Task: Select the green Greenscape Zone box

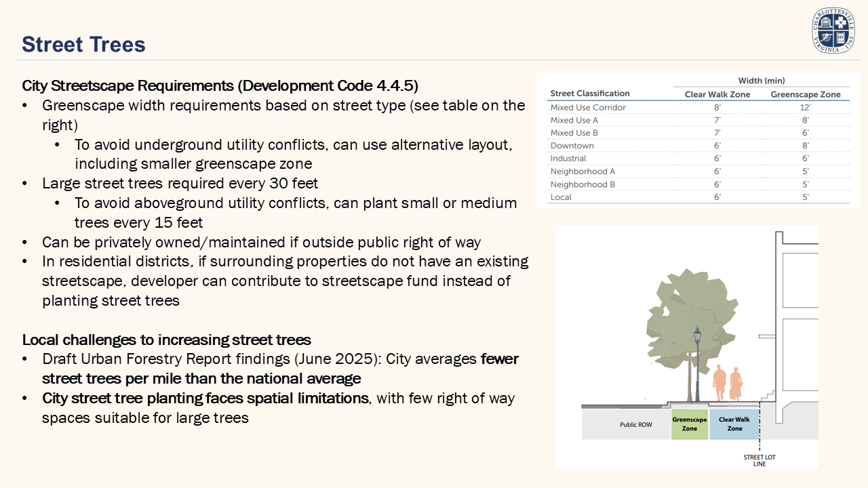Action: pyautogui.click(x=689, y=424)
